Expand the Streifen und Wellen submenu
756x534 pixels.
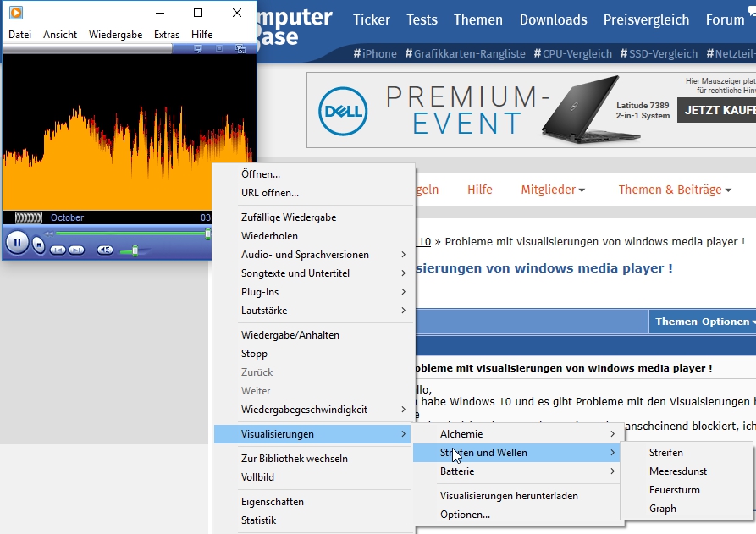tap(517, 453)
